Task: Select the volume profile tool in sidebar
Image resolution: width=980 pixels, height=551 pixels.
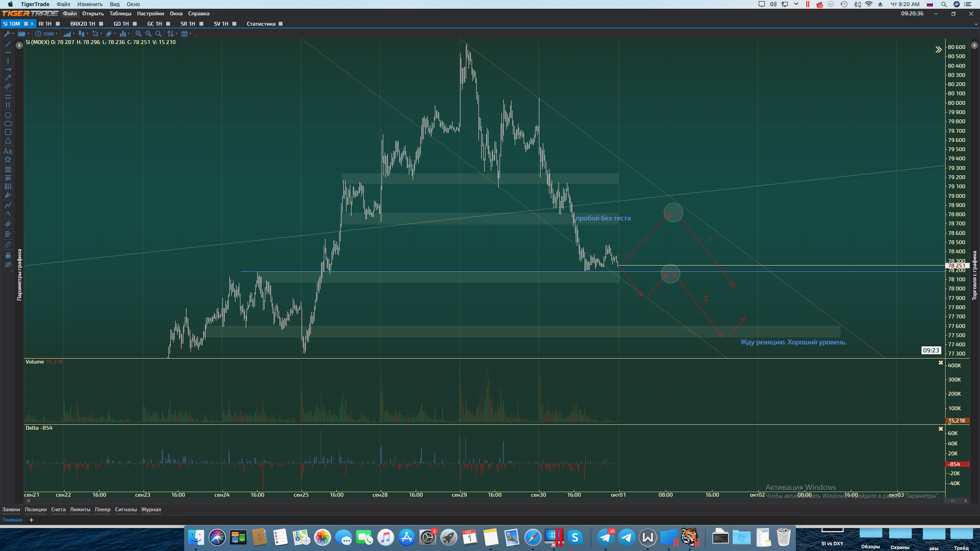Action: tap(8, 234)
